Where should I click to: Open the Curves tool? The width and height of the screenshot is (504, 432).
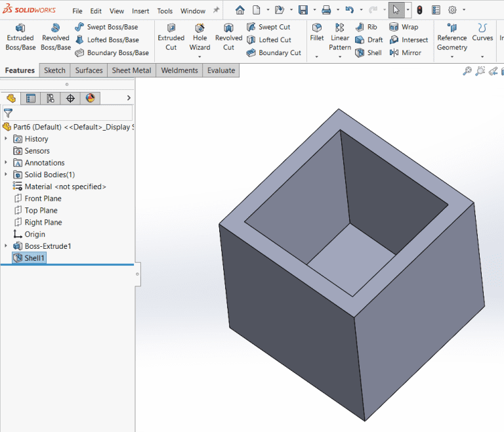[482, 32]
